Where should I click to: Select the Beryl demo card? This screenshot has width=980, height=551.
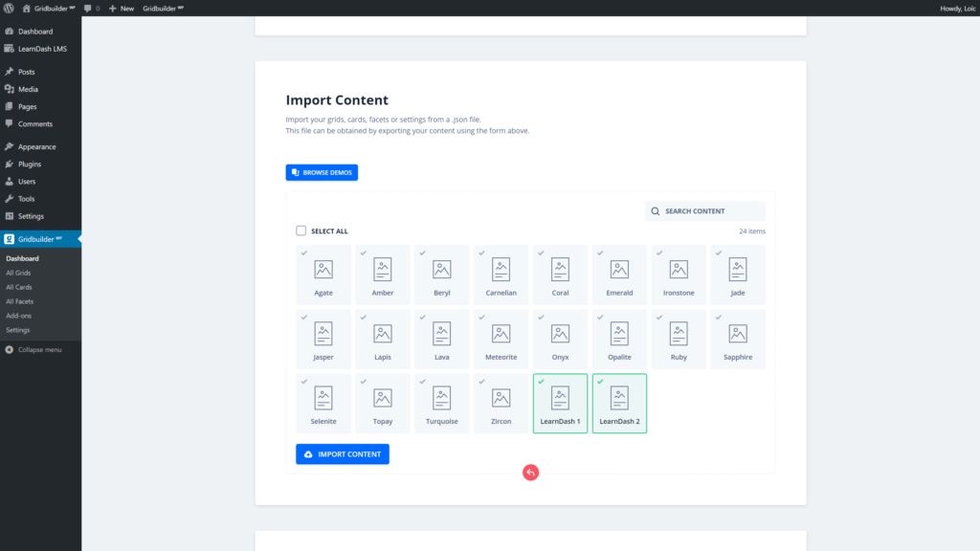click(x=442, y=275)
